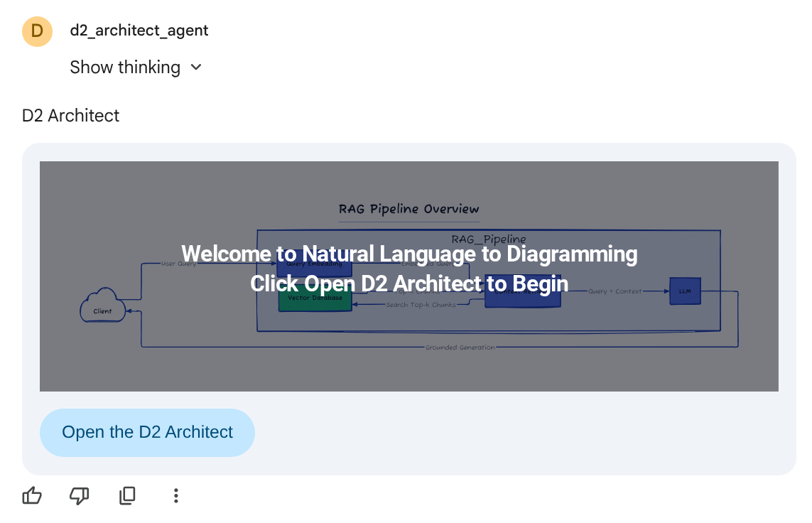Viewport: 812px width, 523px height.
Task: Click the Grounded Generation label in diagram
Action: [460, 347]
